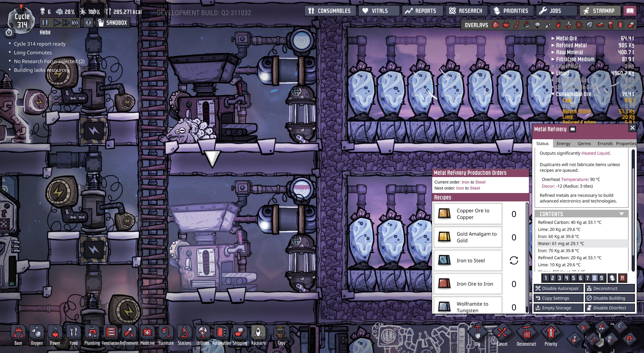Image resolution: width=644 pixels, height=353 pixels.
Task: Open the Plumbing build category
Action: click(92, 335)
